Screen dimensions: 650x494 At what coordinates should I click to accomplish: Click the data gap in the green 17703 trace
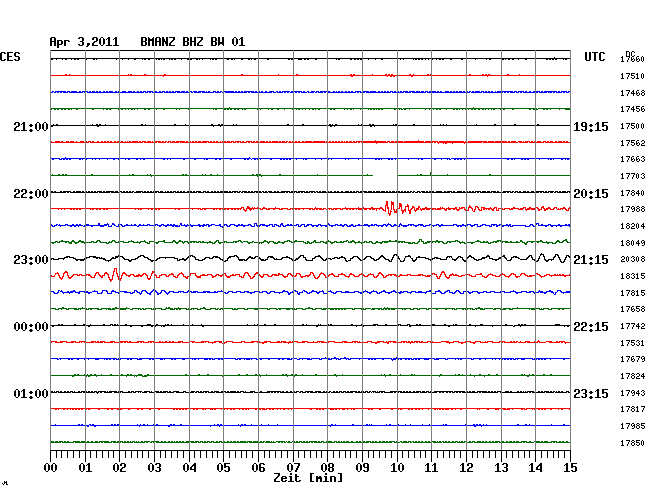(x=385, y=175)
